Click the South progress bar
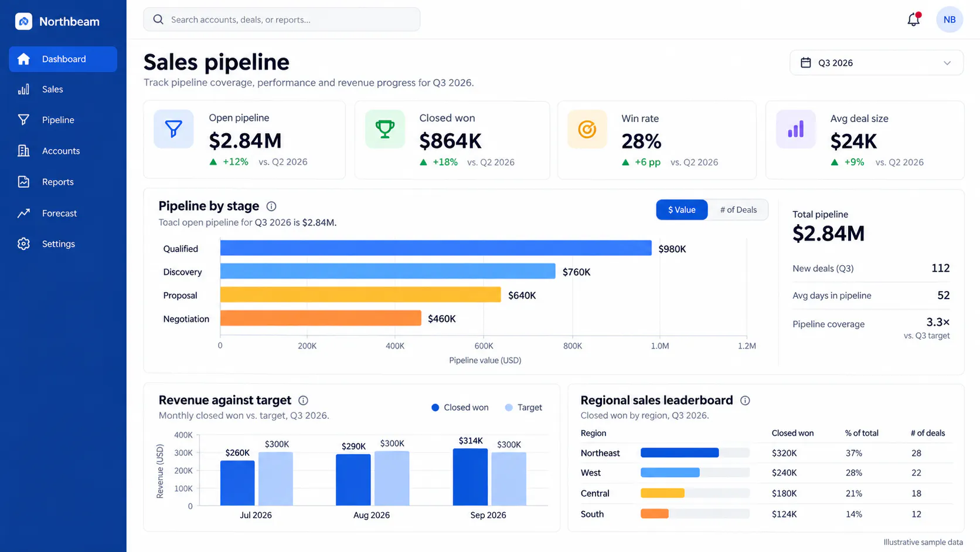 point(695,514)
